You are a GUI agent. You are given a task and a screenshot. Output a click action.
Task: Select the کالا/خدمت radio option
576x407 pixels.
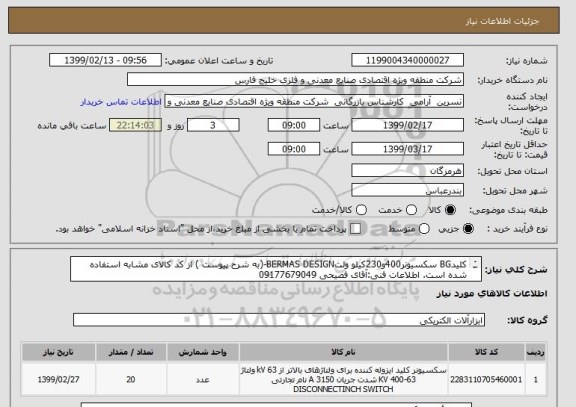(x=361, y=210)
